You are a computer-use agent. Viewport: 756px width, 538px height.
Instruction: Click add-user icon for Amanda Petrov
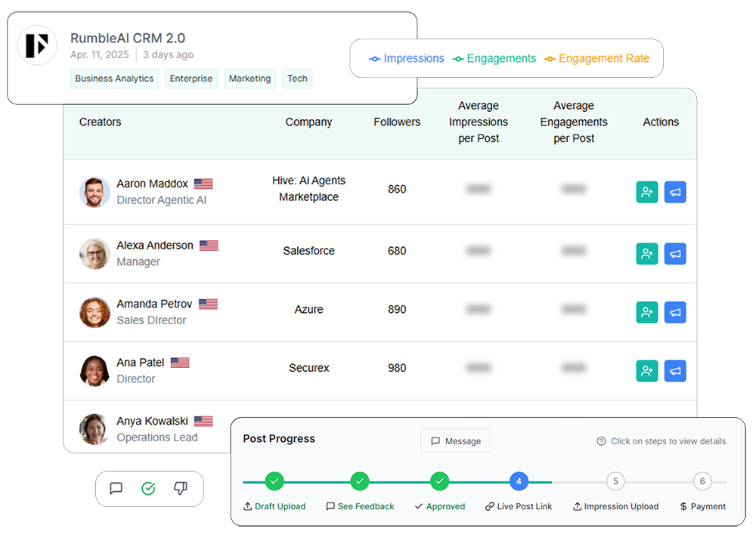pyautogui.click(x=646, y=312)
